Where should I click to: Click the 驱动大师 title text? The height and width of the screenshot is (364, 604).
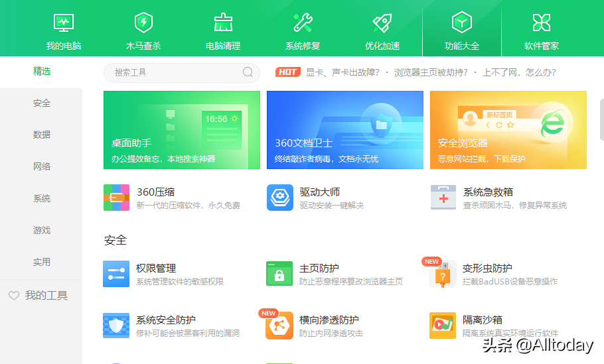320,192
